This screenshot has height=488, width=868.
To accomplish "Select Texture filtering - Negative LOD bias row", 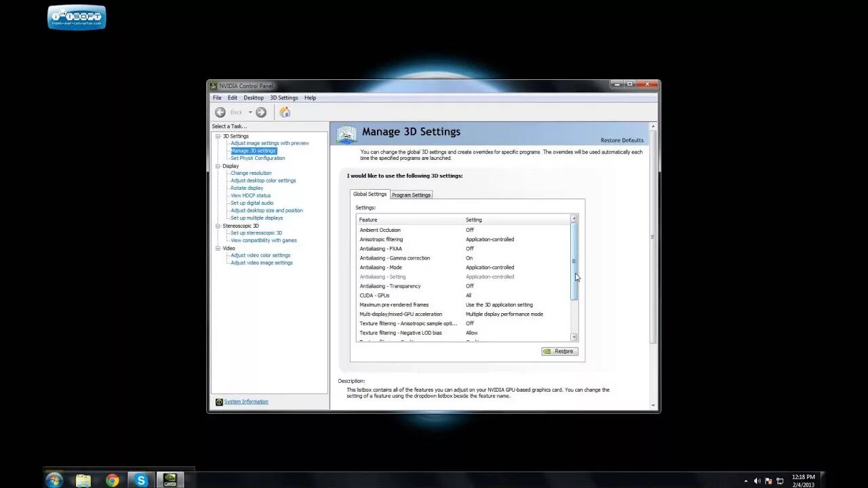I will (x=464, y=333).
